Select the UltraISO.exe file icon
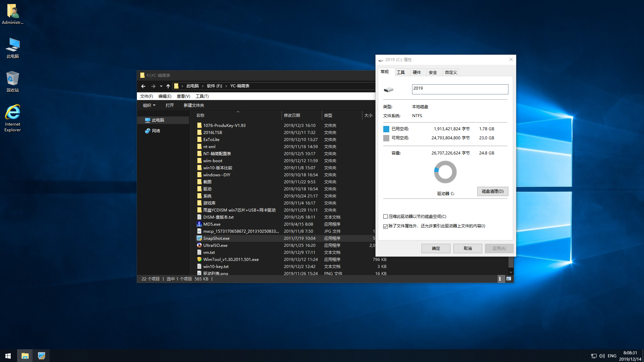Viewport: 644px width, 362px height. click(199, 245)
